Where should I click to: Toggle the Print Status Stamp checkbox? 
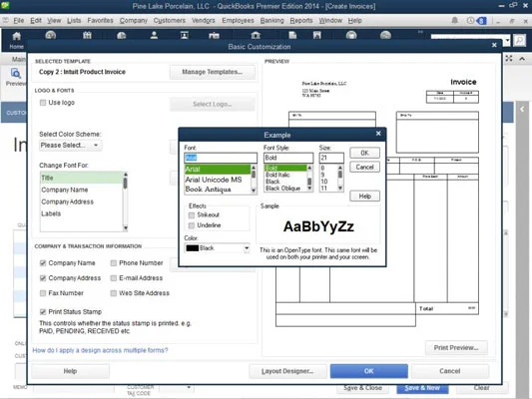coord(43,311)
